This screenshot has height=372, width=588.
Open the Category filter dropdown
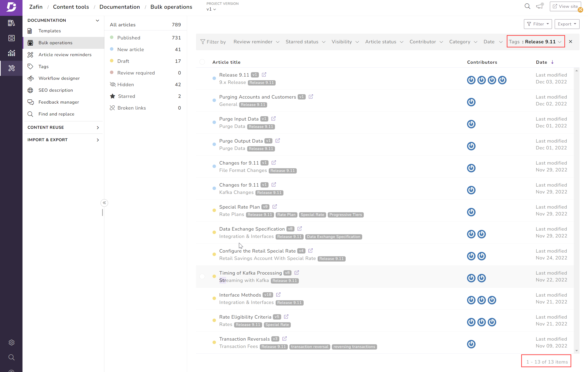tap(463, 42)
